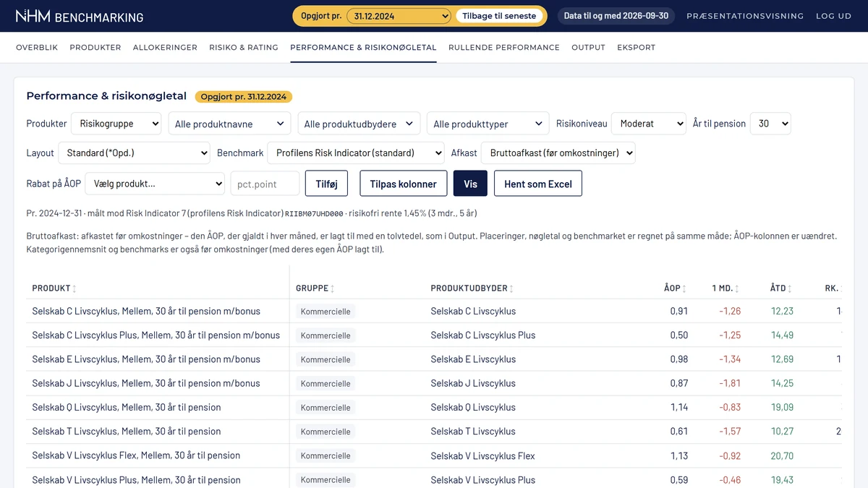Click the sort arrows beside ÅOP header
Screen dimensions: 868x488
(x=684, y=288)
